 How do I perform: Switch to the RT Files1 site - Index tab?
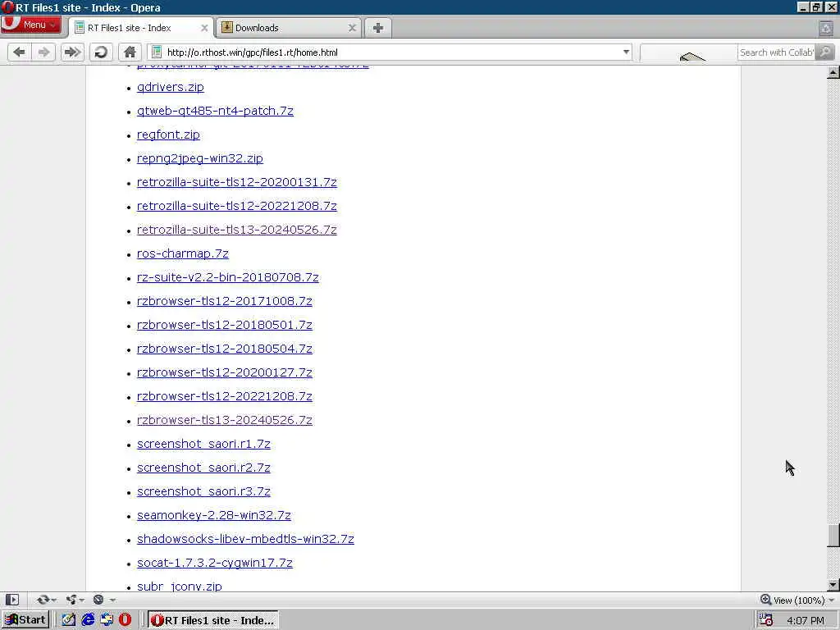[141, 28]
